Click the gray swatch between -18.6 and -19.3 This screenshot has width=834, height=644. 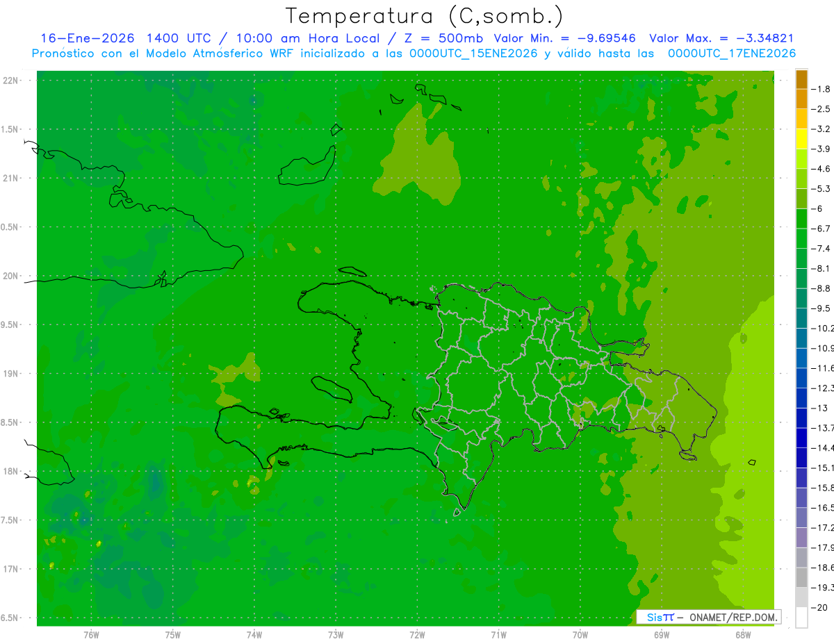coord(801,577)
